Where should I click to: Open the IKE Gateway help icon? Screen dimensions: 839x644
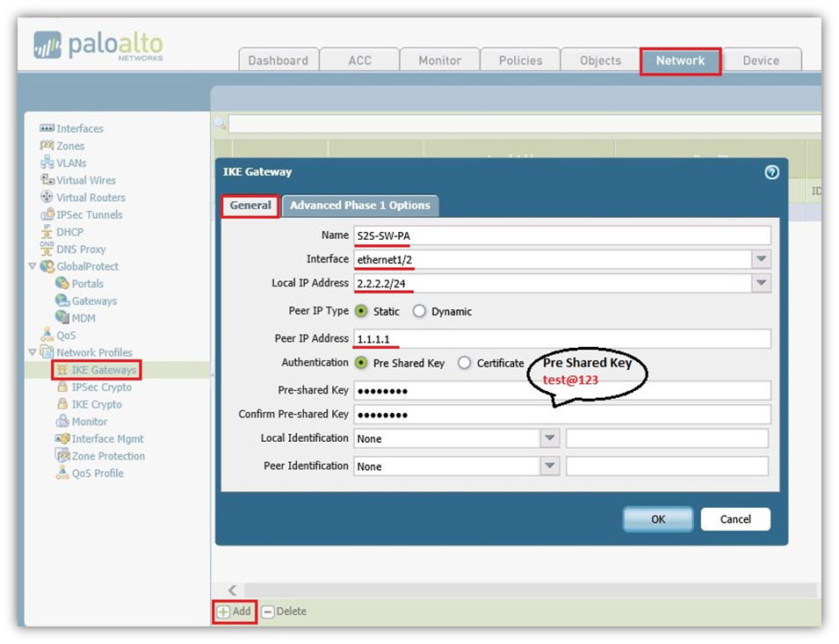(771, 172)
